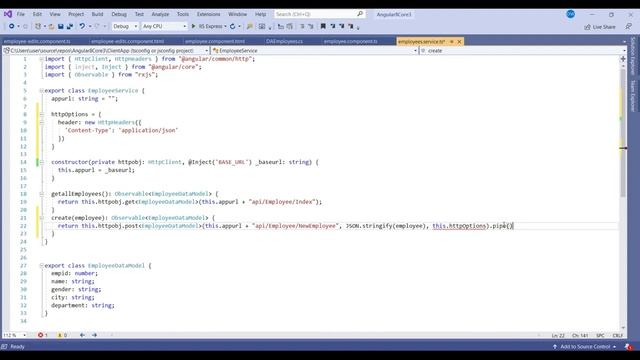Click the Save All icon
The width and height of the screenshot is (640, 360).
coord(70,27)
